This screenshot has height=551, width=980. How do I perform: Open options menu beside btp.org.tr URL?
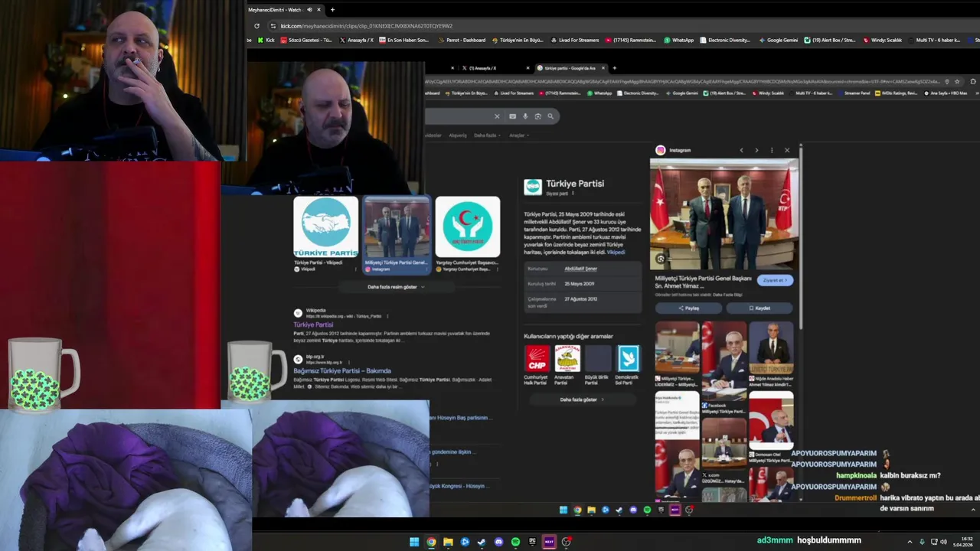(x=349, y=362)
